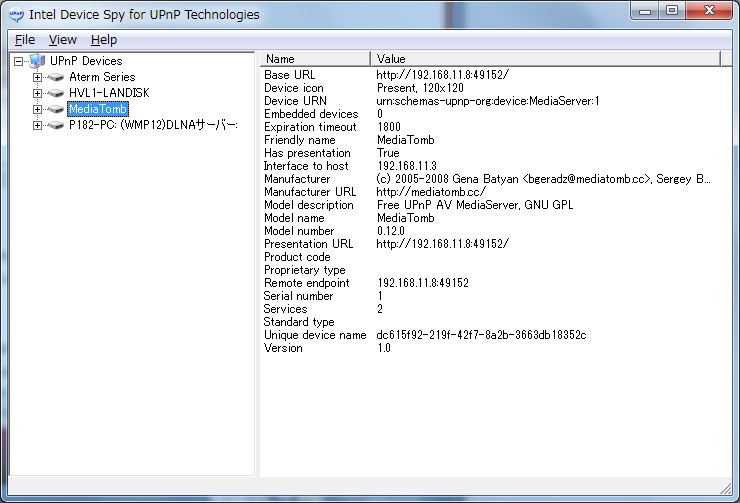
Task: Select the Base URL property row
Action: 491,75
